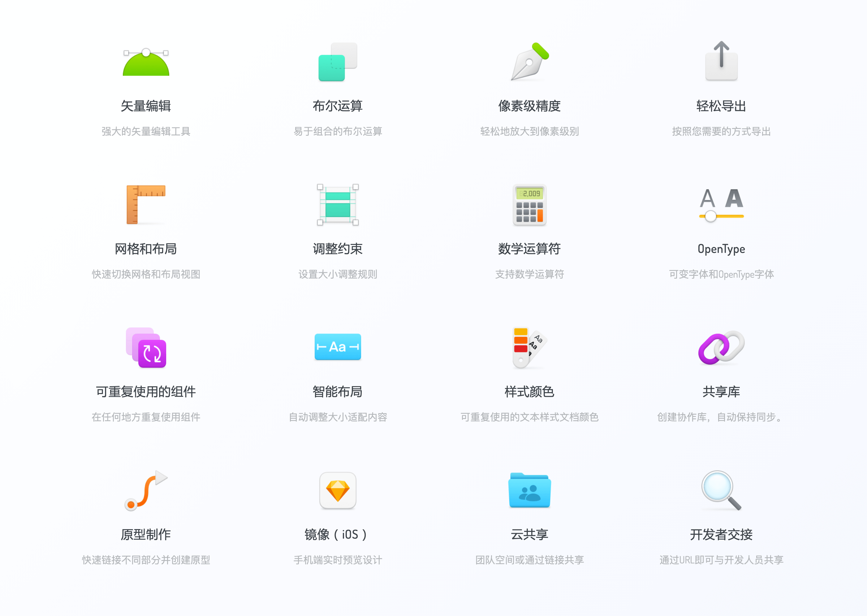Viewport: 867px width, 616px height.
Task: Click description 按照您需要的方式导出
Action: click(721, 131)
